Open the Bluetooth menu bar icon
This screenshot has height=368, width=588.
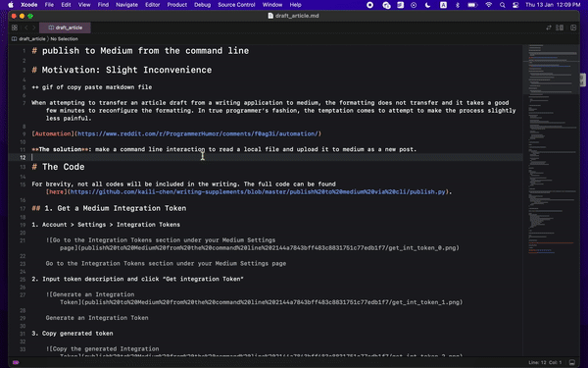click(x=458, y=5)
